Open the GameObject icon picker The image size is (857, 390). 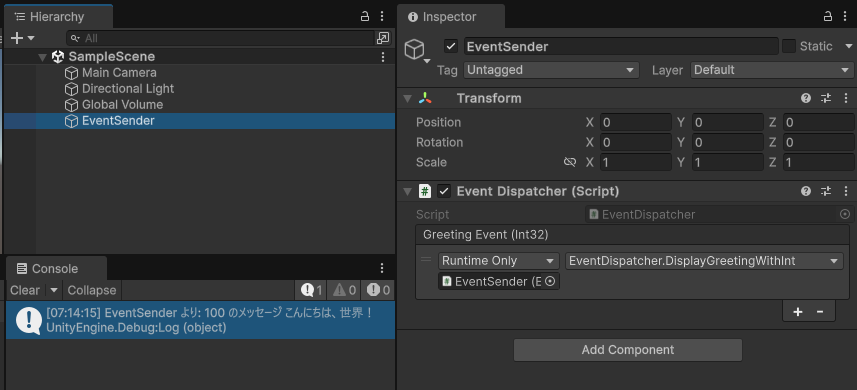[417, 51]
